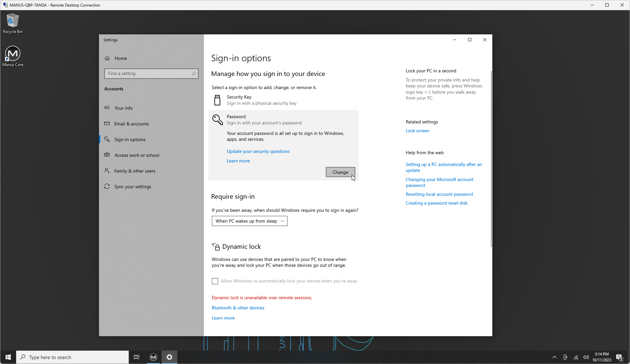The image size is (630, 364).
Task: Click search magnifier in Find a setting
Action: pyautogui.click(x=194, y=74)
